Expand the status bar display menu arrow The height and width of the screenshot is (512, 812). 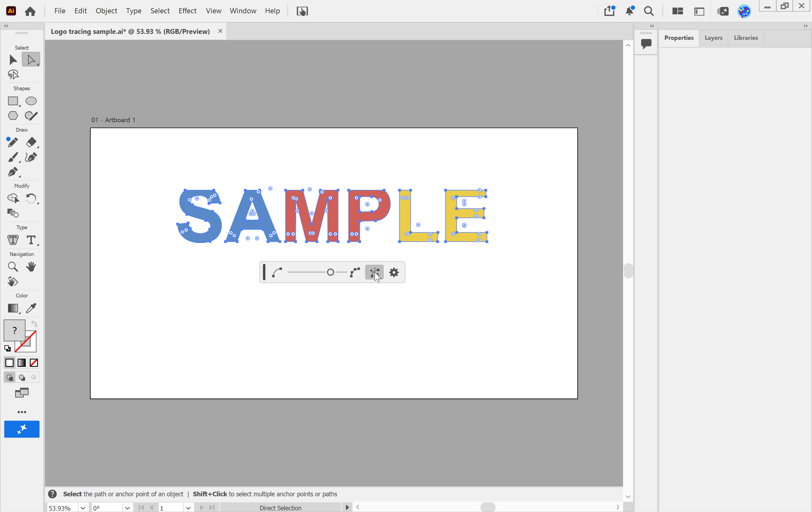[x=347, y=507]
